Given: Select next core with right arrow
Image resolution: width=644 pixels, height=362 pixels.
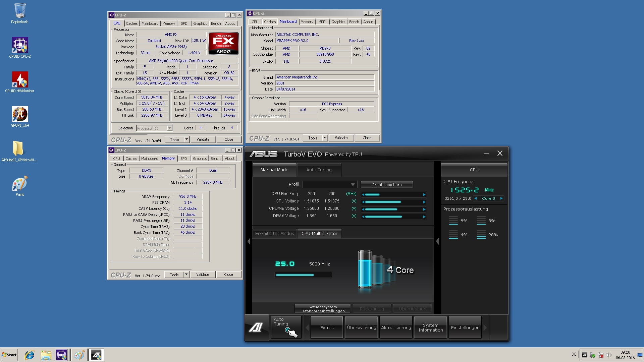Looking at the screenshot, I should [501, 198].
